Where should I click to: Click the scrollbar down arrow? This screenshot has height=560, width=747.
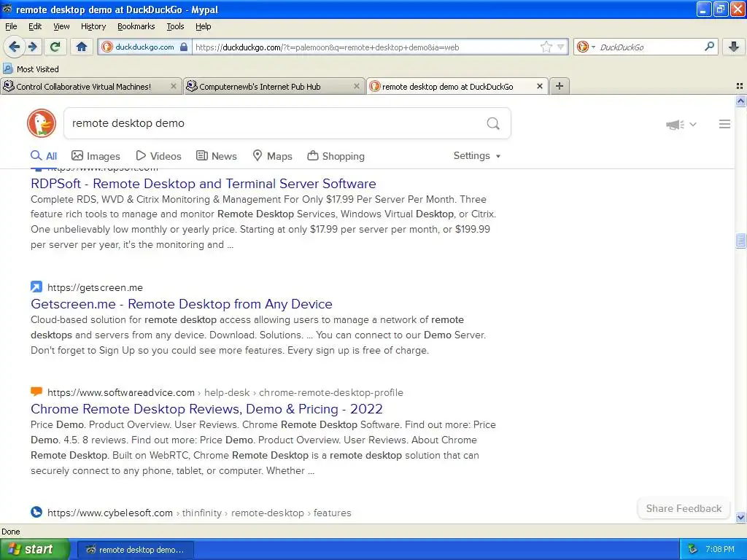pyautogui.click(x=740, y=517)
